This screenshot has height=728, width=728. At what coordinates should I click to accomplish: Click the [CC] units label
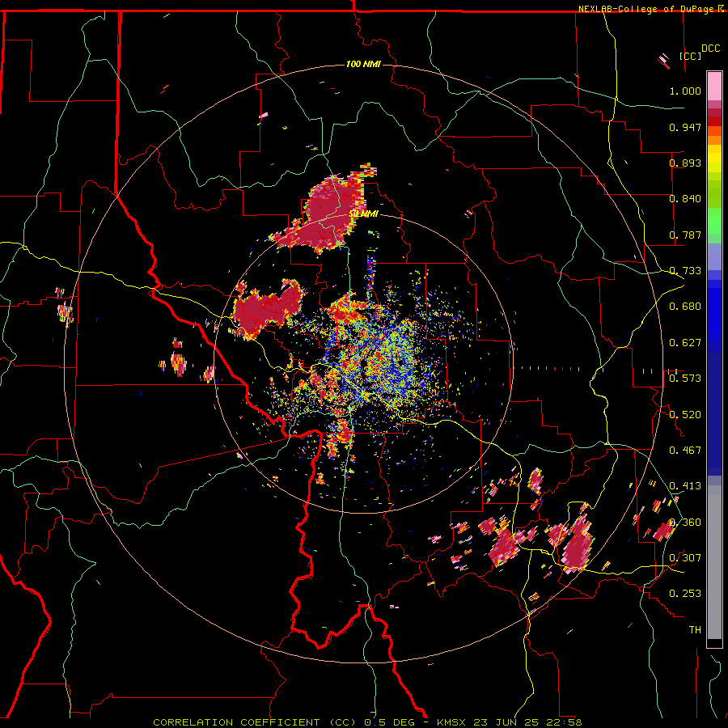point(691,56)
